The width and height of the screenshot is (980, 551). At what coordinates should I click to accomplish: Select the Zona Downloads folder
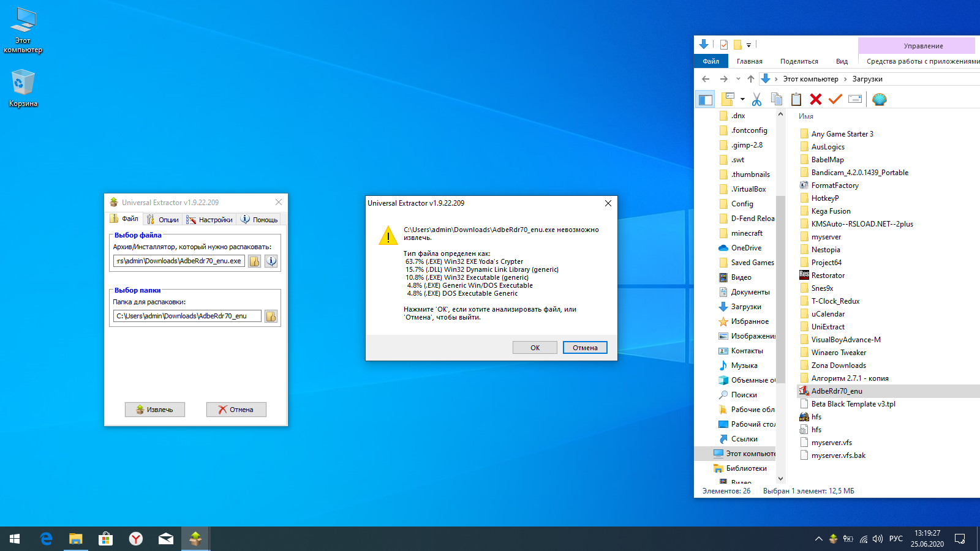pos(838,365)
